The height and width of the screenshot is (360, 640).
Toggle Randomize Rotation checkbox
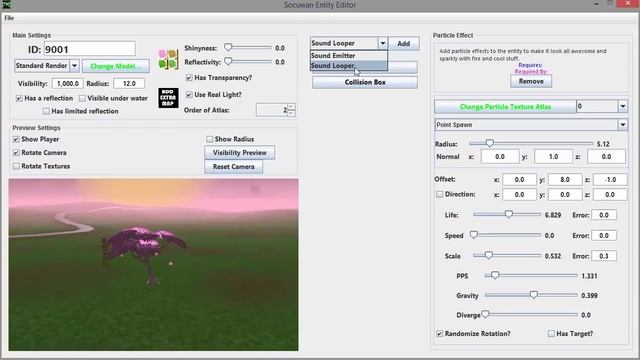pyautogui.click(x=440, y=333)
